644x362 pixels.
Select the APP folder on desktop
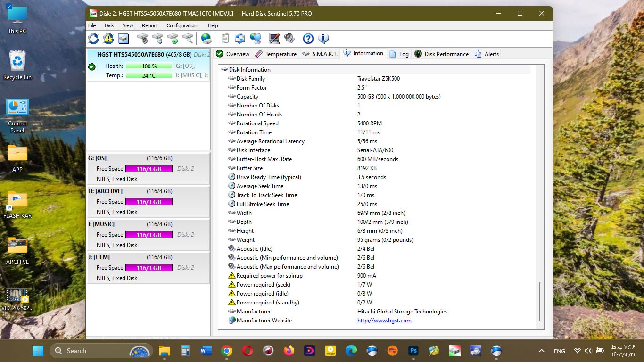pyautogui.click(x=17, y=158)
